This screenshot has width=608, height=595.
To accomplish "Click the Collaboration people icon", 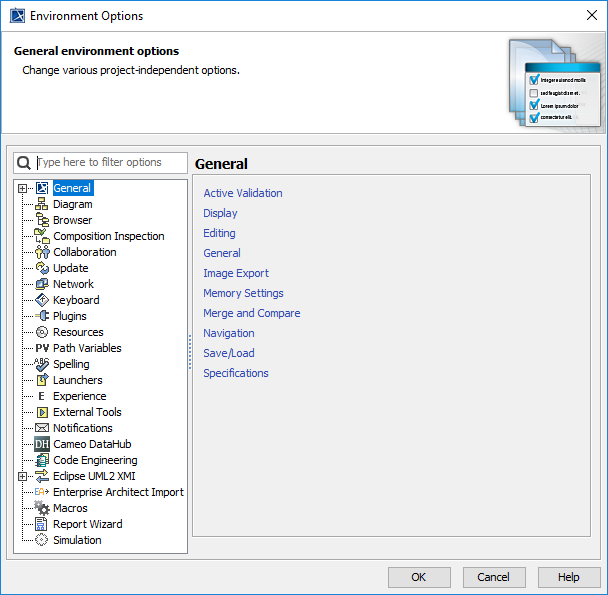I will tap(42, 252).
